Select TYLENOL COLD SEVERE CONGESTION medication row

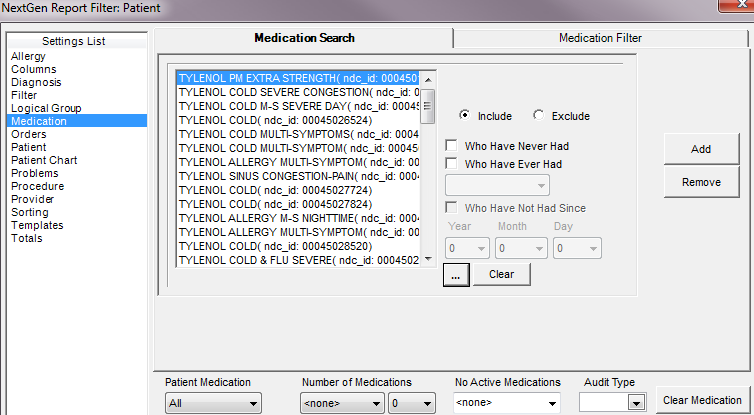pyautogui.click(x=298, y=92)
